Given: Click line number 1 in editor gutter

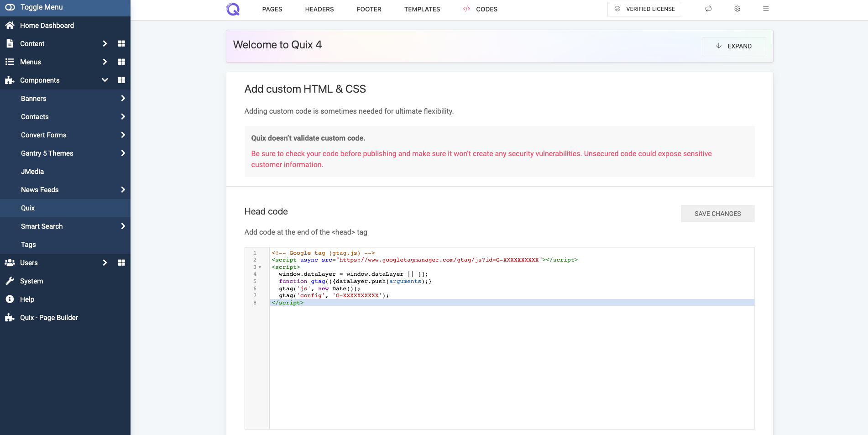Looking at the screenshot, I should point(255,253).
